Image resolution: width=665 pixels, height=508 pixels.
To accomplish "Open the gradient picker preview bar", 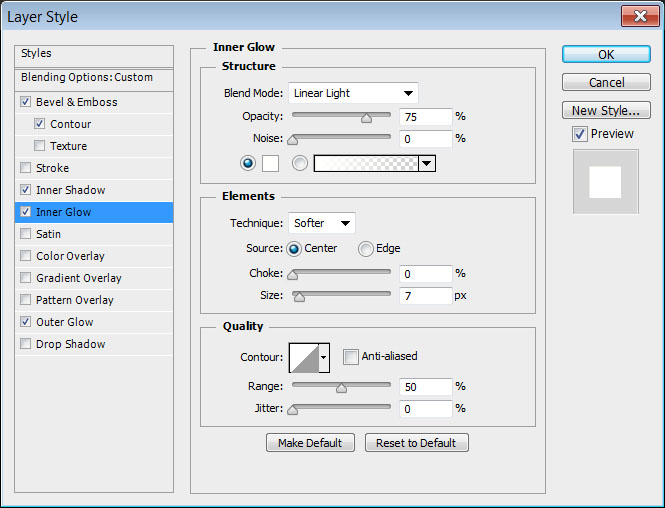I will click(366, 163).
